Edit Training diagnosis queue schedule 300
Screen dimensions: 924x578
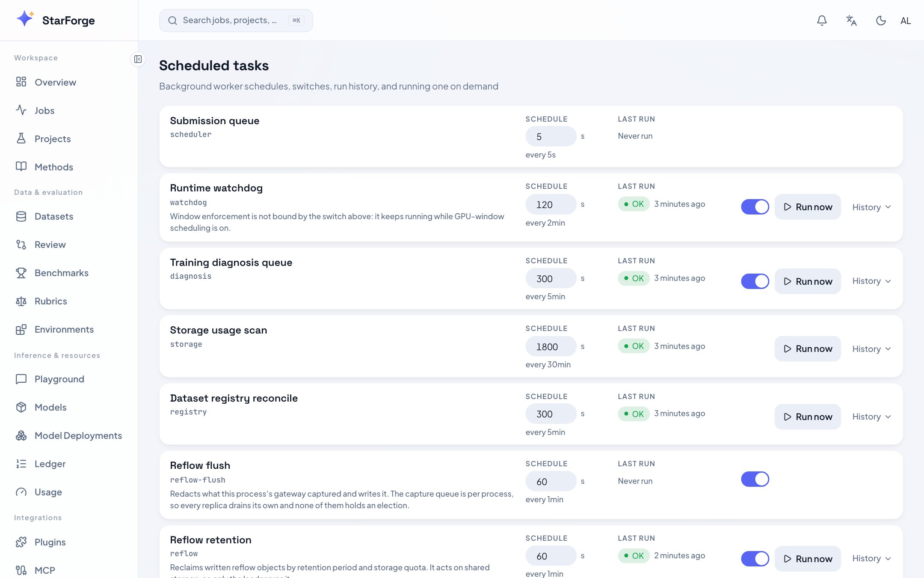coord(551,278)
